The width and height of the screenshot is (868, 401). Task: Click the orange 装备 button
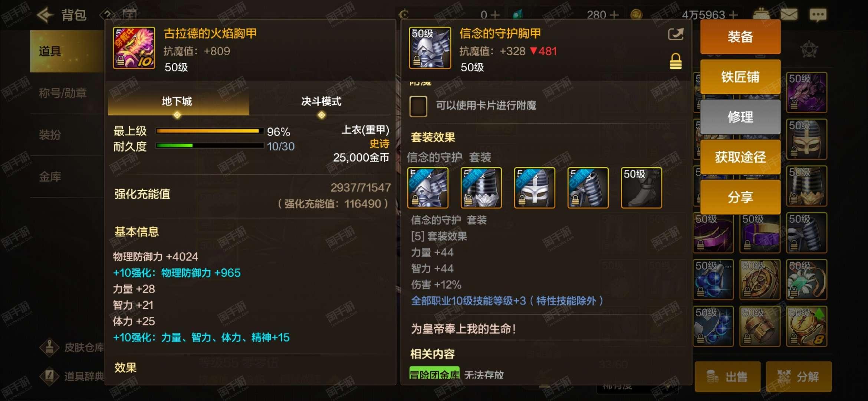[740, 37]
